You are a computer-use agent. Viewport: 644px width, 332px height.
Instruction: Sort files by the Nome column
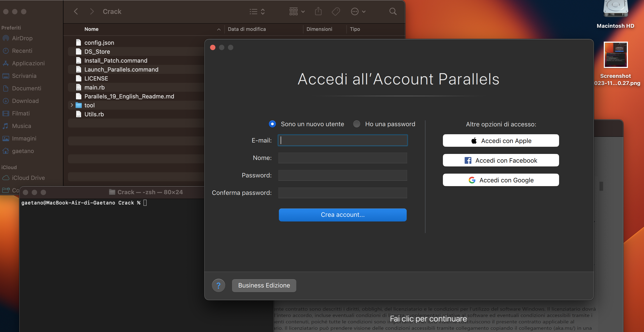(x=91, y=29)
